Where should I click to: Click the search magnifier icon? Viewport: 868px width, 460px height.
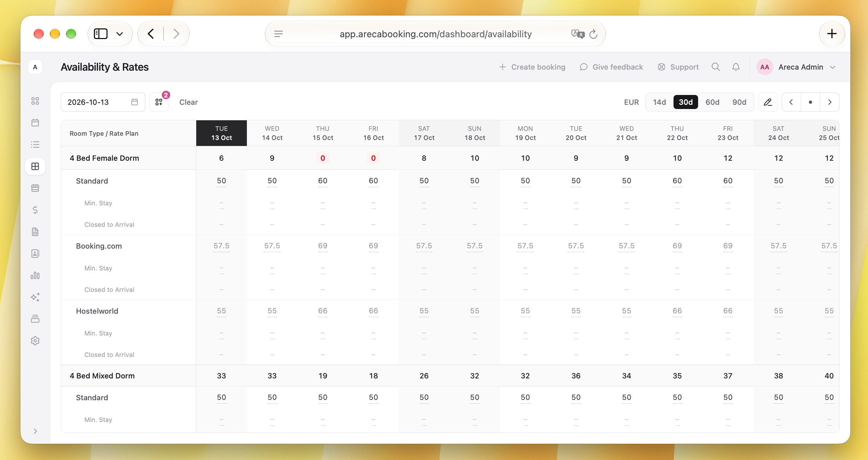[716, 67]
